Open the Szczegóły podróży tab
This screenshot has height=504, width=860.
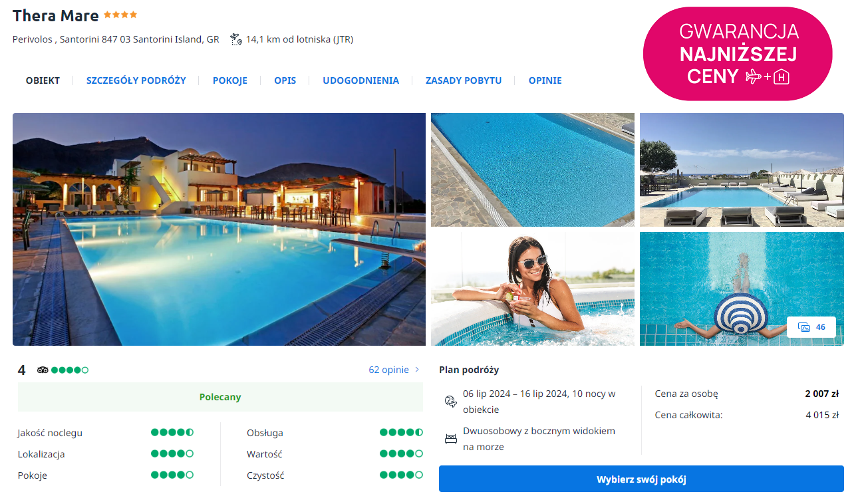(x=136, y=80)
